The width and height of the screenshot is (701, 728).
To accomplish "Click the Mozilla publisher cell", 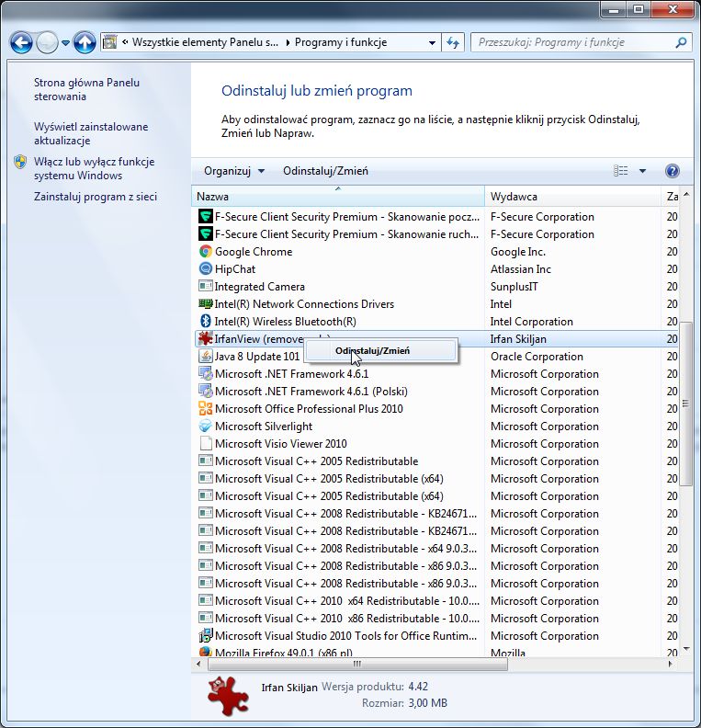I will pyautogui.click(x=508, y=653).
